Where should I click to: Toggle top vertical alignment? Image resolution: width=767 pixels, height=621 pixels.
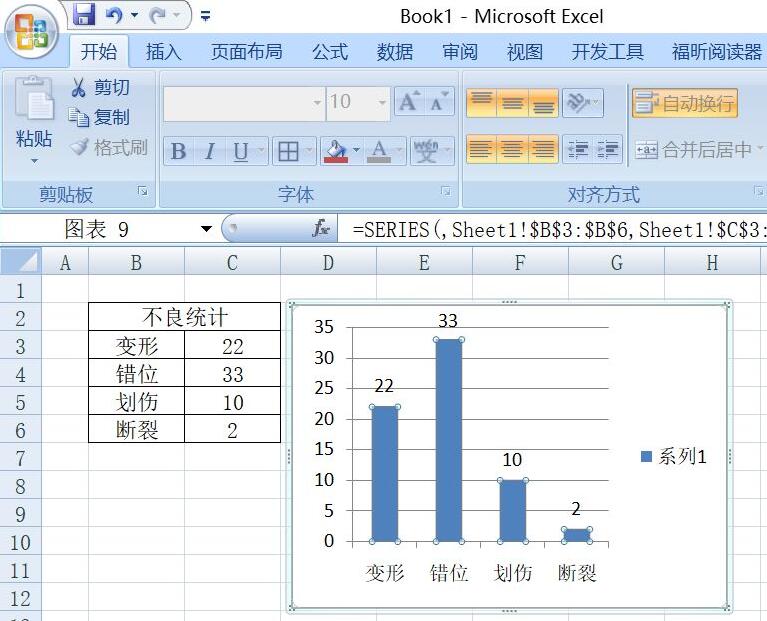pos(482,103)
